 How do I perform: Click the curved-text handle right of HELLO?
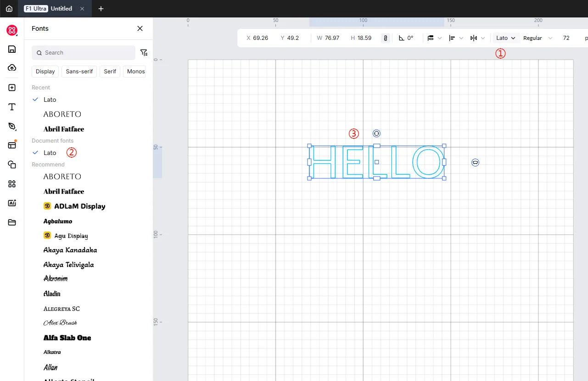coord(475,162)
